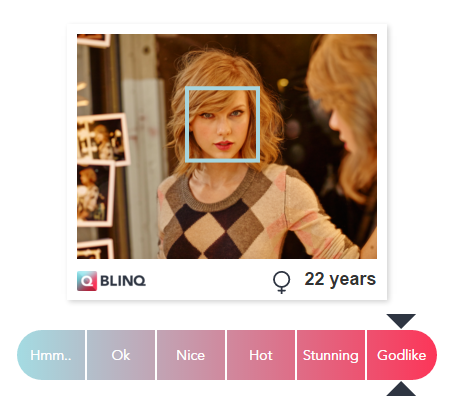Click the middle pinned polaroid snapshot
Screen dimensions: 470x417
pos(102,139)
